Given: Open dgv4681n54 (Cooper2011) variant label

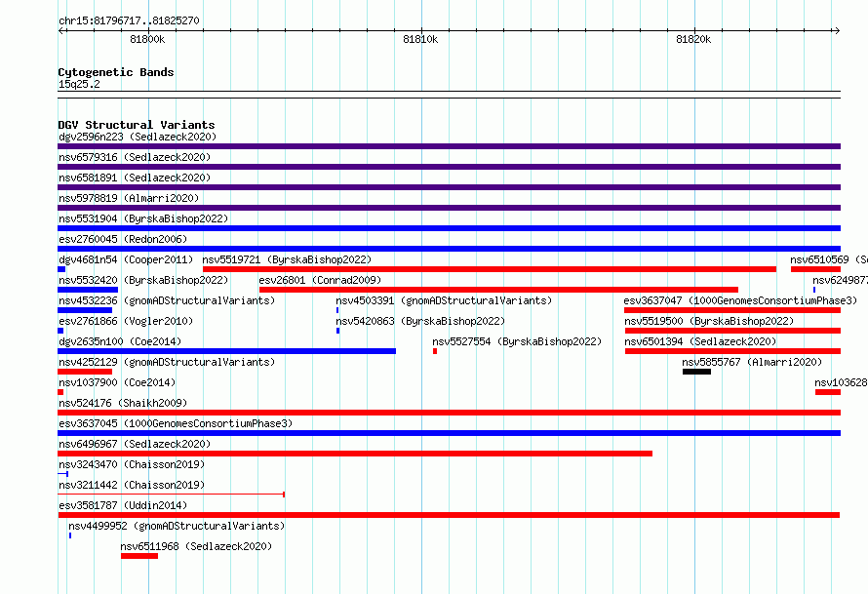Looking at the screenshot, I should (126, 259).
